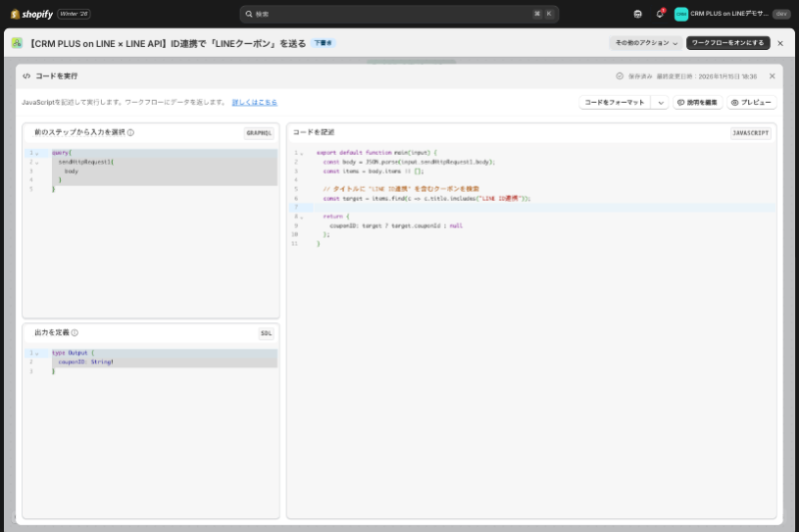Viewport: 799px width, 532px height.
Task: Collapse line 1 fold in SDL editor
Action: point(37,353)
